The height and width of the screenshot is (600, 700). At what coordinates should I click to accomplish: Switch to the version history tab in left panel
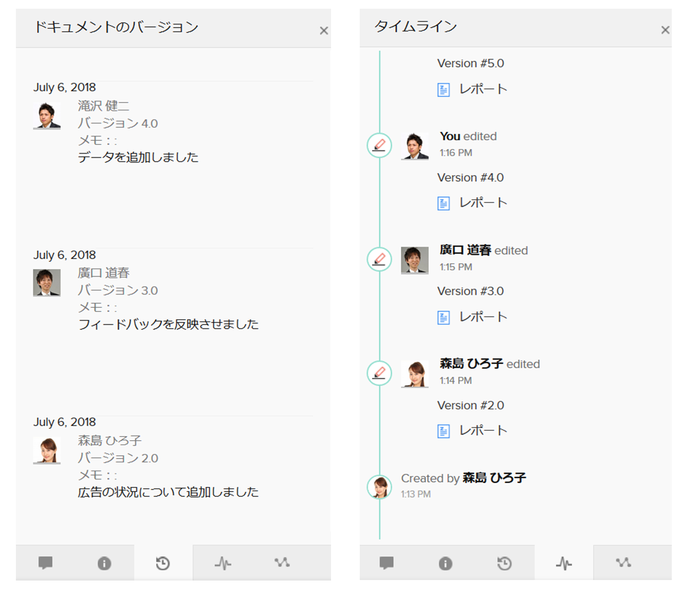point(162,563)
